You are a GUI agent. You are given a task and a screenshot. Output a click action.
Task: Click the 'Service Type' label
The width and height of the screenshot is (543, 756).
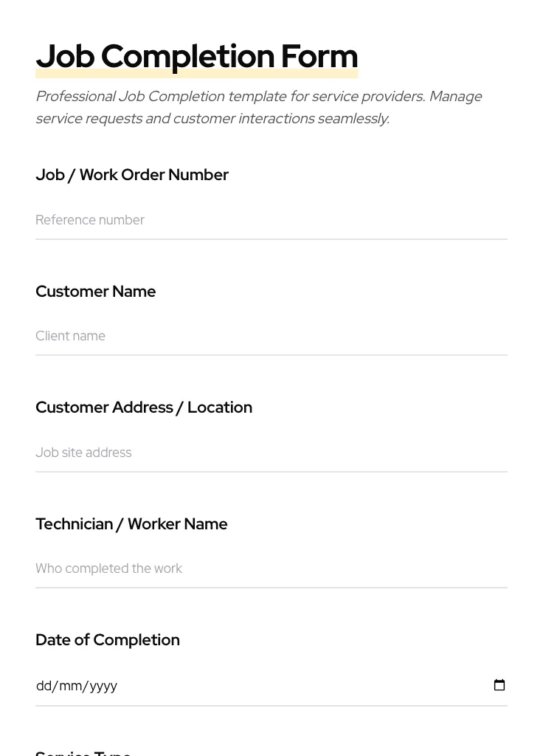coord(83,752)
